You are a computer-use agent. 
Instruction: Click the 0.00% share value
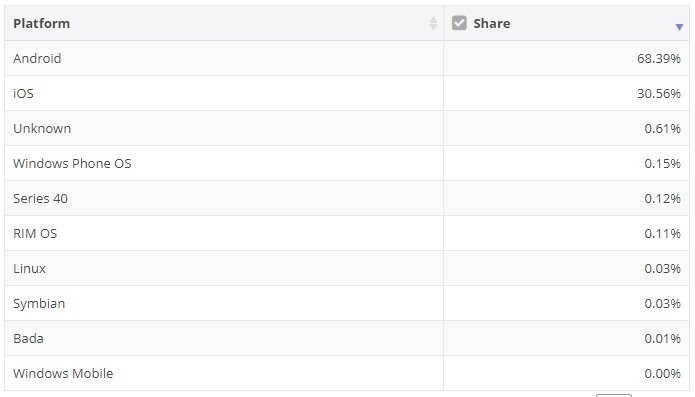coord(662,374)
